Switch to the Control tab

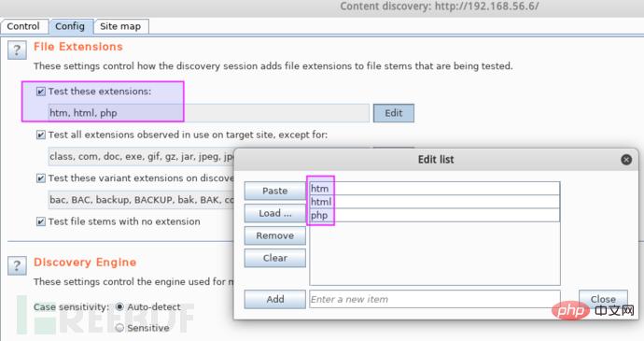pyautogui.click(x=23, y=26)
